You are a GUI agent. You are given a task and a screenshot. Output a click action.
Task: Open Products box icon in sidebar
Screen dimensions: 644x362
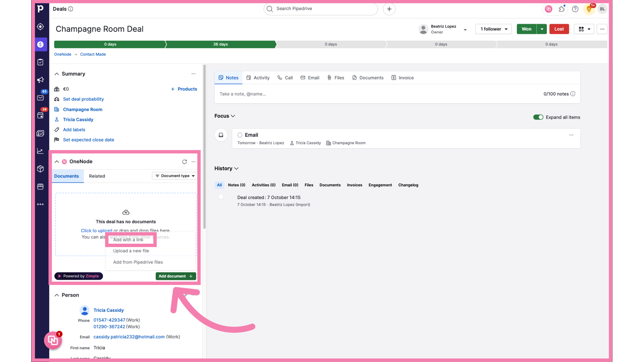tap(40, 169)
